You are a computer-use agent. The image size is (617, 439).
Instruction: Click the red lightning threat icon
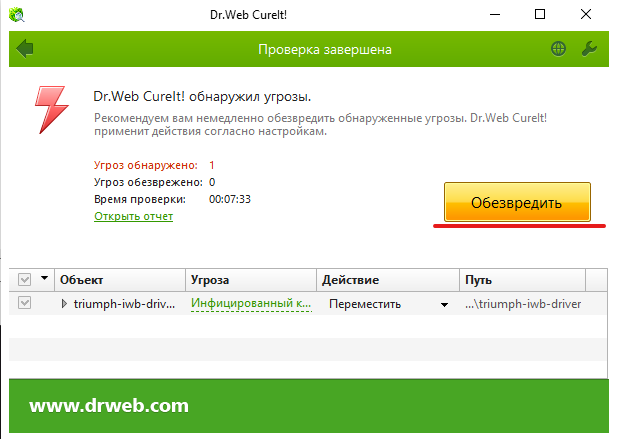pyautogui.click(x=52, y=110)
